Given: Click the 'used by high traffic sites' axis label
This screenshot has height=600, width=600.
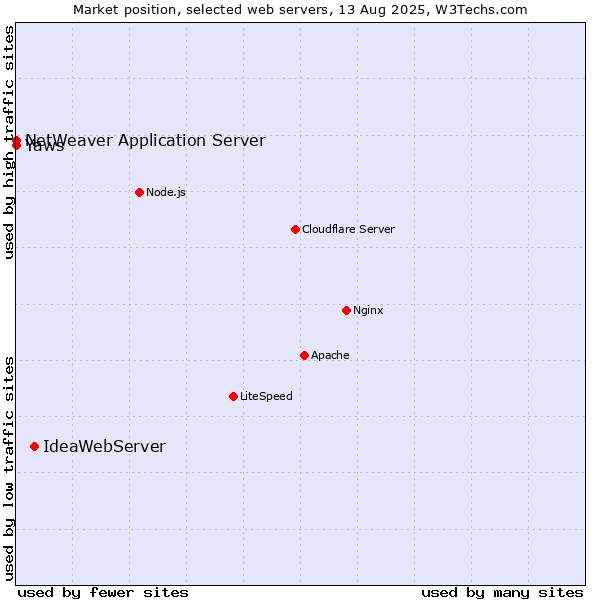Looking at the screenshot, I should (9, 142).
